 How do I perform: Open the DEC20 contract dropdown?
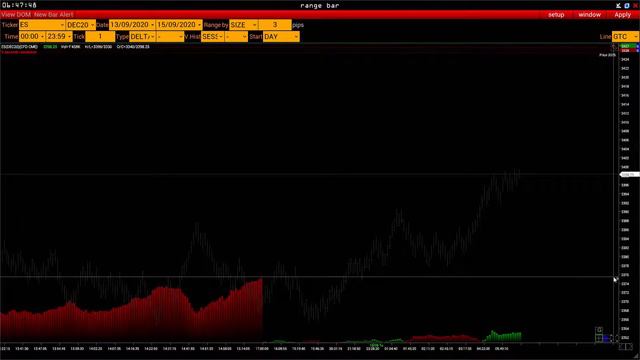coord(81,25)
